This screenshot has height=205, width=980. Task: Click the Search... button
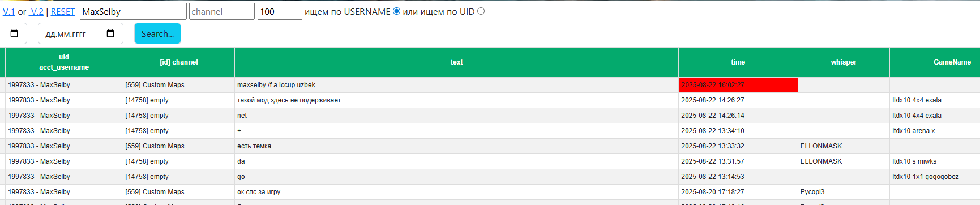(x=157, y=33)
